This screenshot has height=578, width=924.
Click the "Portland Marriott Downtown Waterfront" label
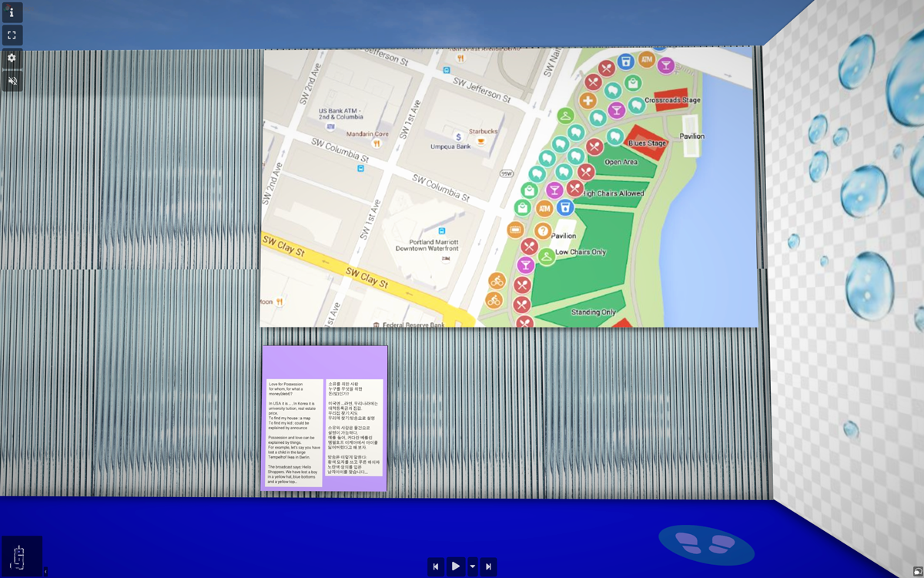pos(427,245)
